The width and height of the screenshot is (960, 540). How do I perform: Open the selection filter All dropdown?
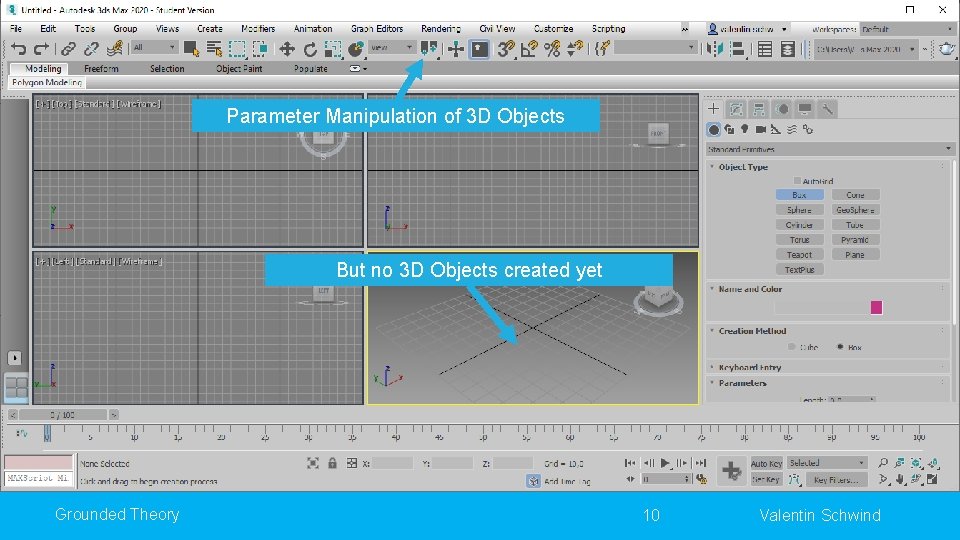154,47
